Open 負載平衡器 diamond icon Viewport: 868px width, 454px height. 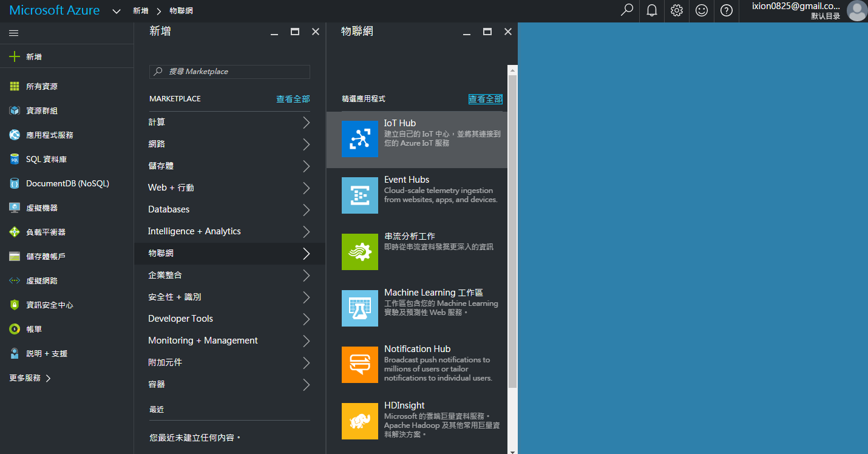coord(15,232)
